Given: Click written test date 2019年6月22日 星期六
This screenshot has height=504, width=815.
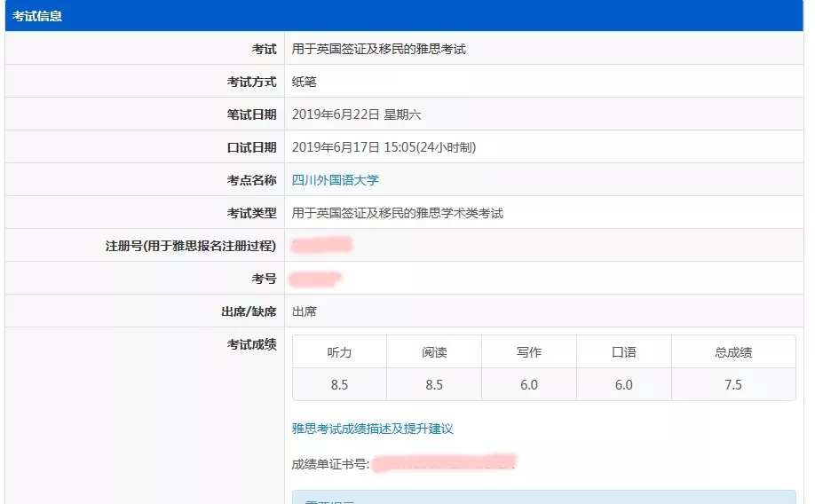Looking at the screenshot, I should click(x=357, y=114).
